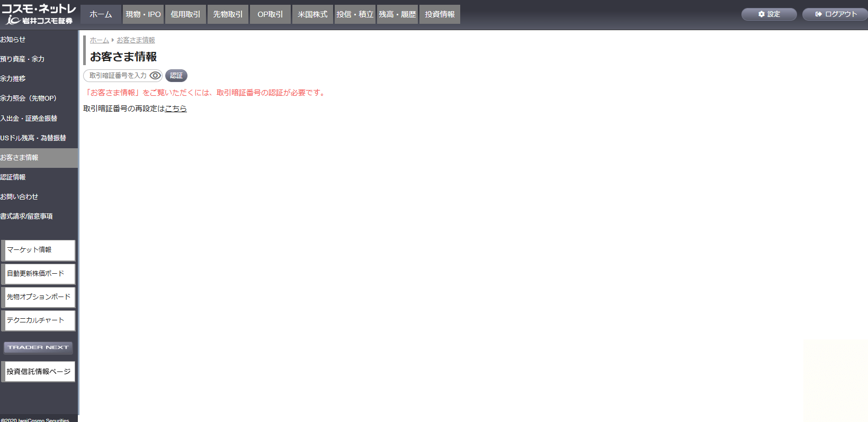Open PIN reset link こちら
Image resolution: width=868 pixels, height=422 pixels.
176,109
